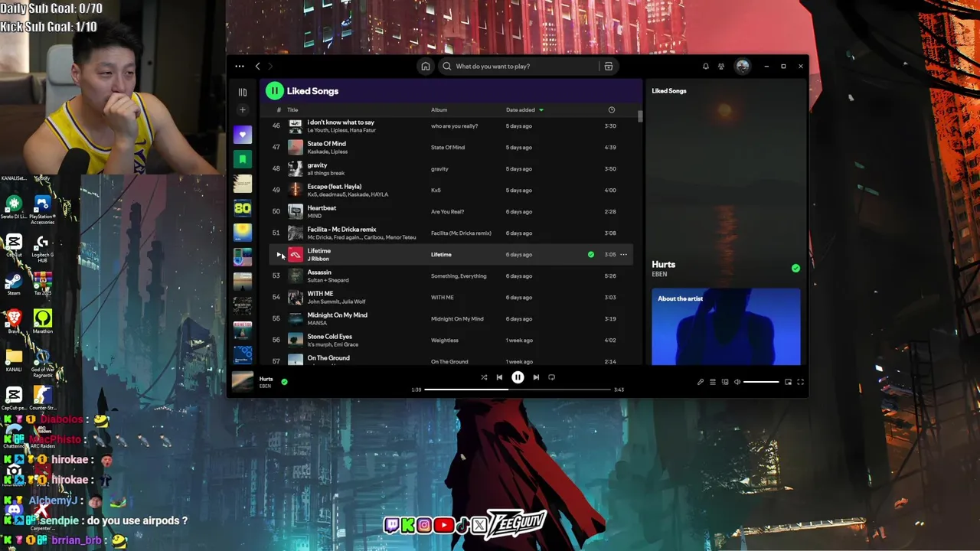Collapse Your Library sidebar

[243, 92]
